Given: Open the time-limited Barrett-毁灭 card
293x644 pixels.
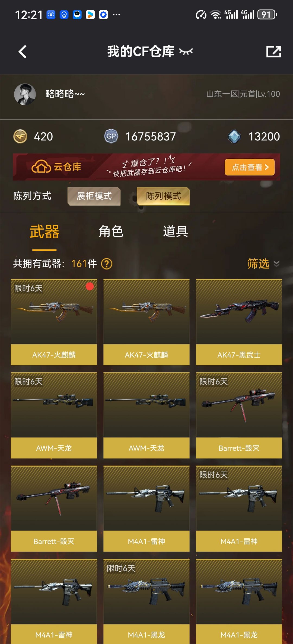Looking at the screenshot, I should 239,415.
